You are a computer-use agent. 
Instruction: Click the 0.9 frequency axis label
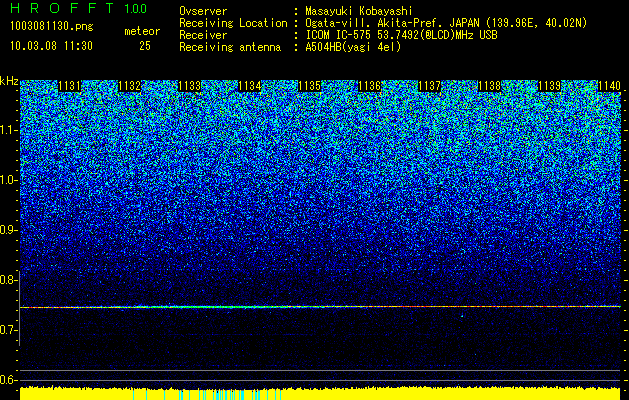pos(8,230)
